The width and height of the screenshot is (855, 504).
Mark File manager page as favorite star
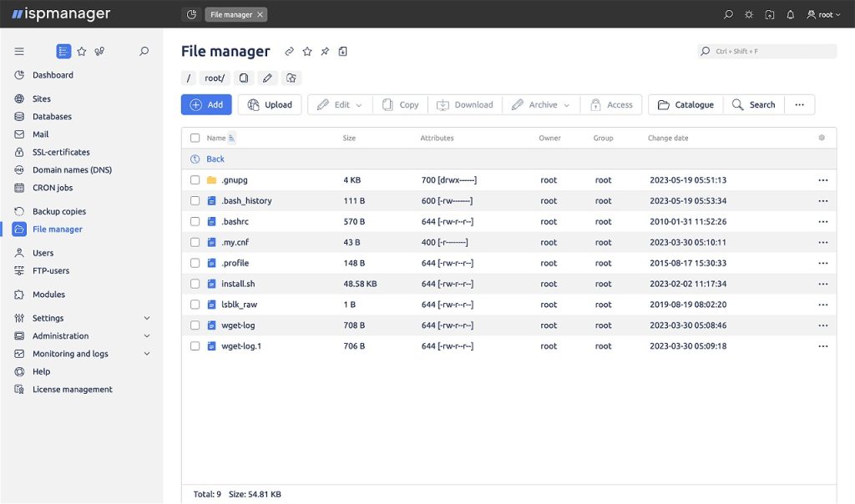[x=307, y=51]
